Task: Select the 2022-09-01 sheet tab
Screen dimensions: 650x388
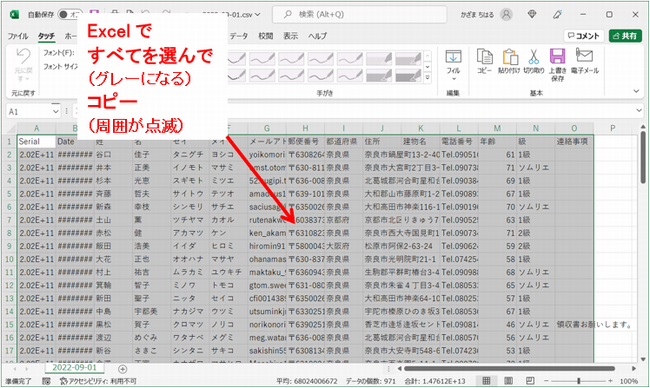Action: pos(74,368)
